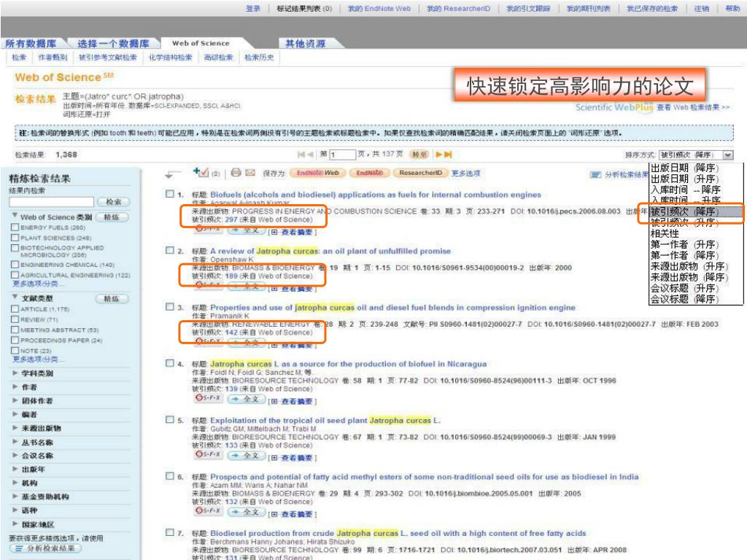Select checkbox for result 3
Screen dimensions: 747x560
(x=169, y=306)
